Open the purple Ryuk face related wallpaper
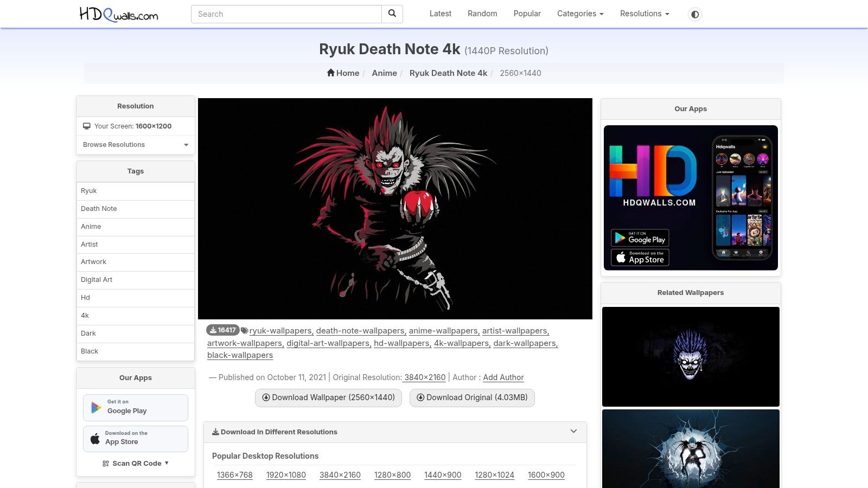The height and width of the screenshot is (488, 868). point(691,357)
